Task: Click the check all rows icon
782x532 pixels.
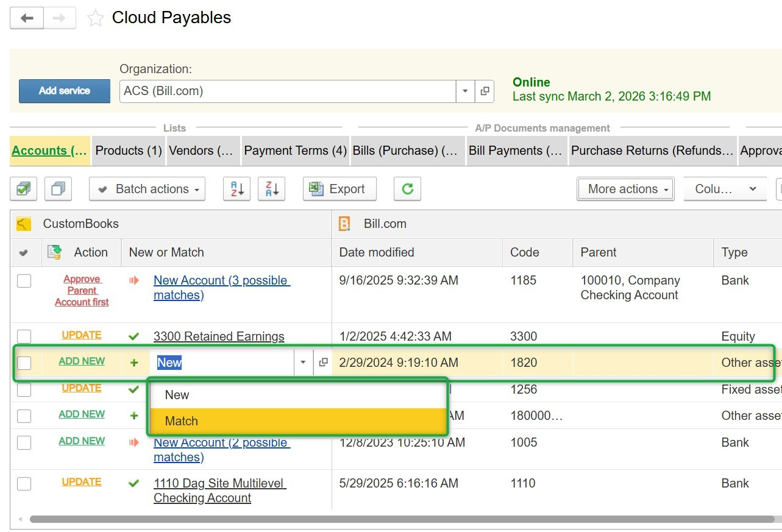Action: click(x=23, y=189)
